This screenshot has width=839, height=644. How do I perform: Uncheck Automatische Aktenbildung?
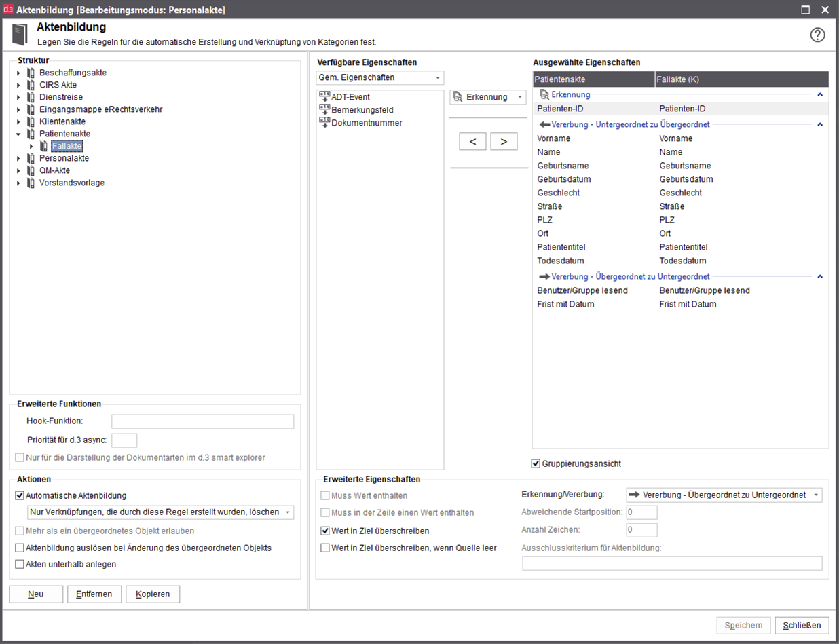[x=19, y=494]
